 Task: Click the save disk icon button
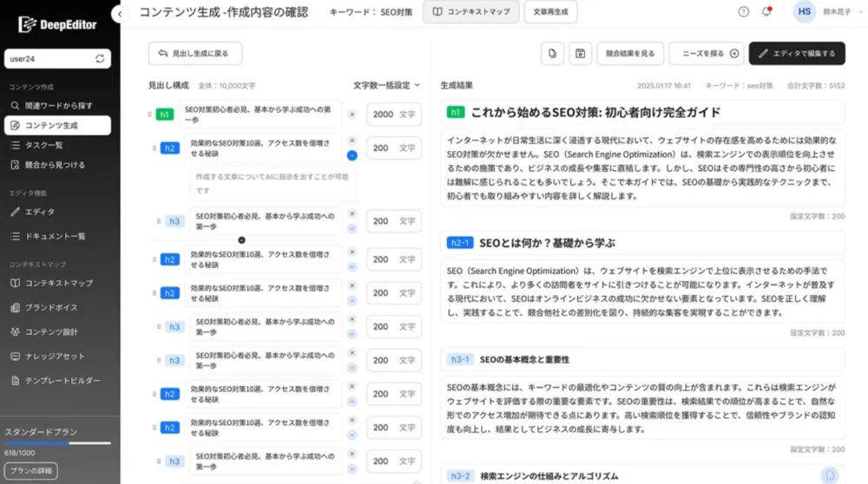[580, 53]
